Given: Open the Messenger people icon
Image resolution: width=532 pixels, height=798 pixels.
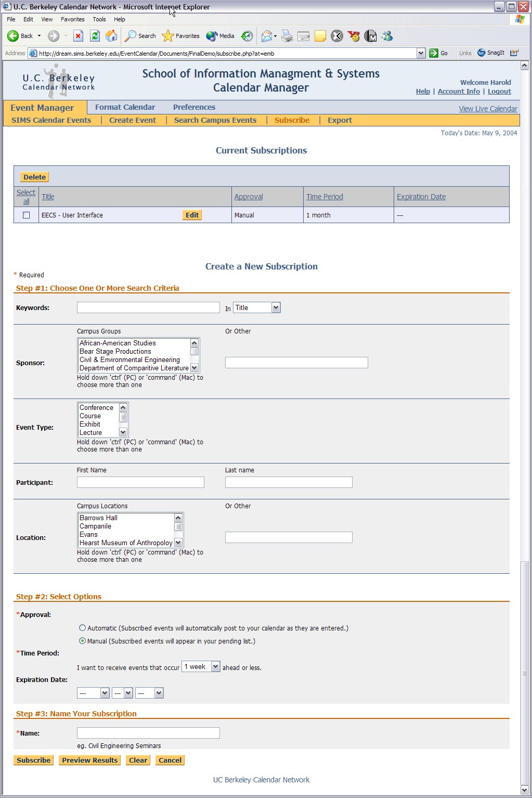Looking at the screenshot, I should (x=387, y=36).
